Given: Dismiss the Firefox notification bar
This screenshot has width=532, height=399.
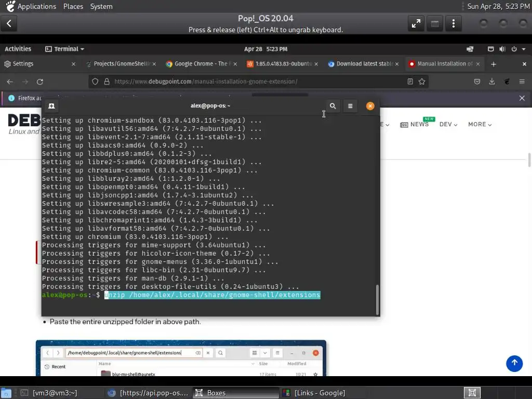Looking at the screenshot, I should tap(522, 98).
